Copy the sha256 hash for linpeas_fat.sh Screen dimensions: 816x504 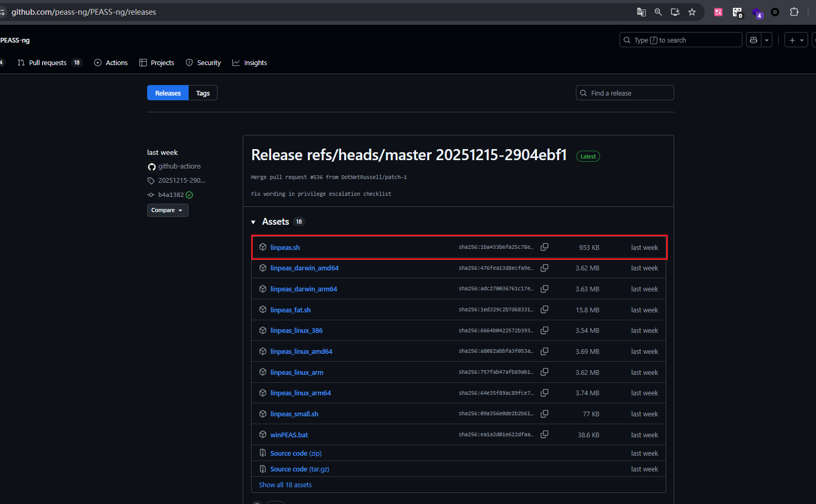click(x=544, y=310)
